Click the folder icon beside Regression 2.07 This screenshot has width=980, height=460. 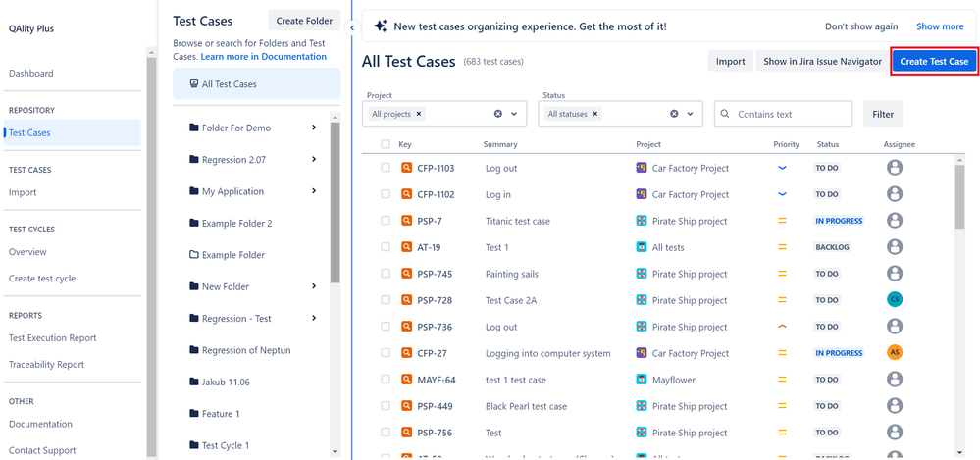tap(193, 160)
